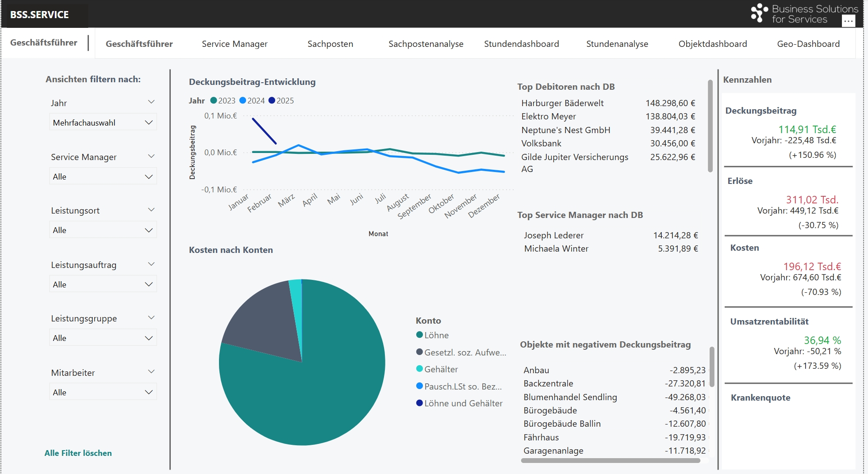
Task: Open the Leistungsgruppe Alle dropdown
Action: pos(103,338)
